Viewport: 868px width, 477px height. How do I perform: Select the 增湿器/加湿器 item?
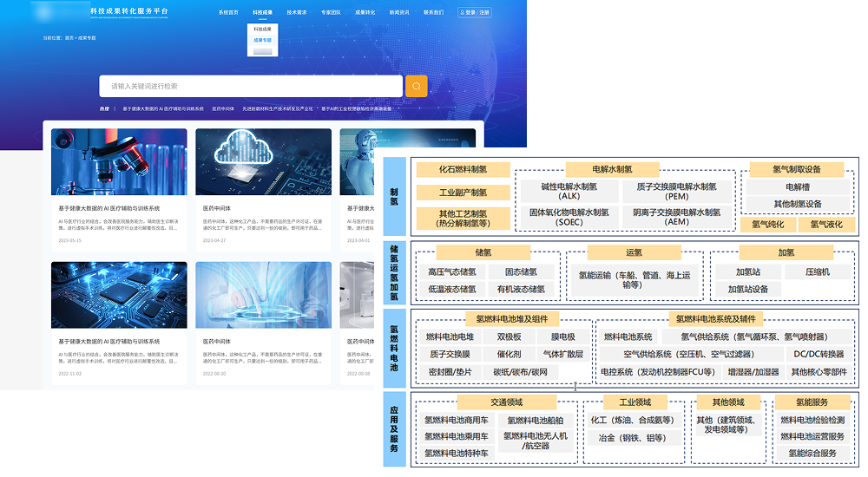(753, 372)
